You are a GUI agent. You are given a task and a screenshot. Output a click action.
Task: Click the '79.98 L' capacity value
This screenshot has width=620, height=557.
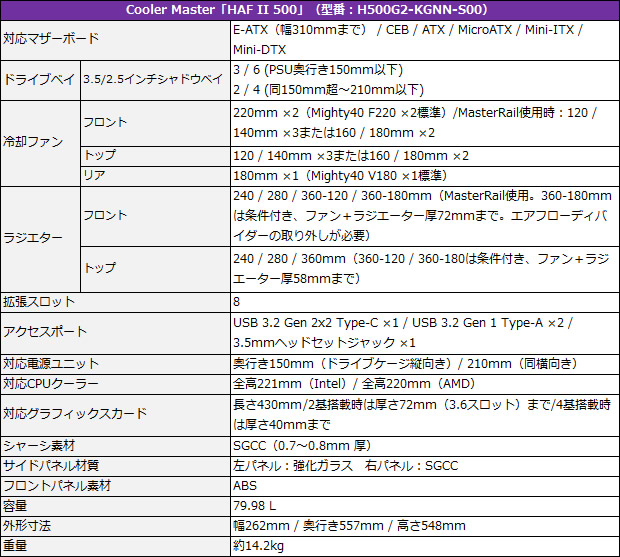pos(425,506)
